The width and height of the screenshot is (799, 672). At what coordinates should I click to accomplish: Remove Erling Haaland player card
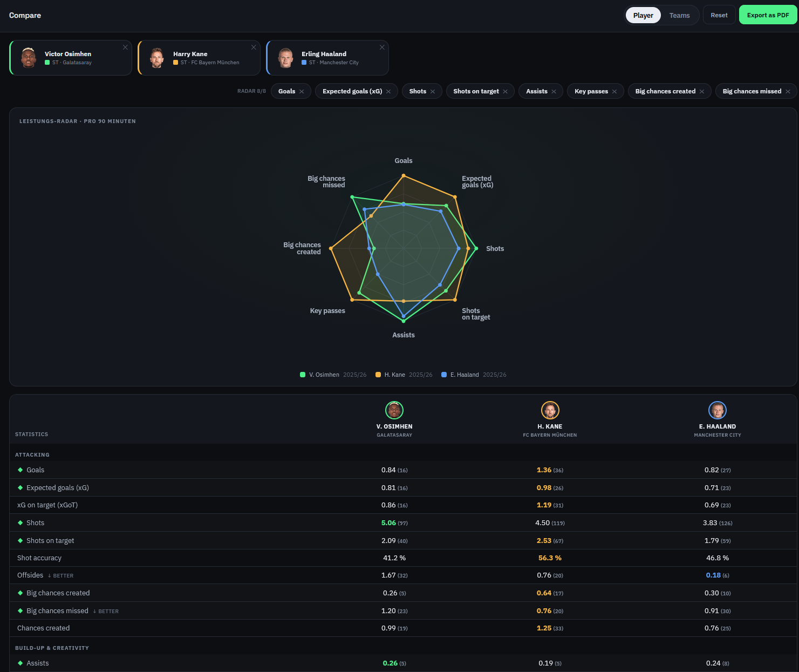pyautogui.click(x=382, y=47)
